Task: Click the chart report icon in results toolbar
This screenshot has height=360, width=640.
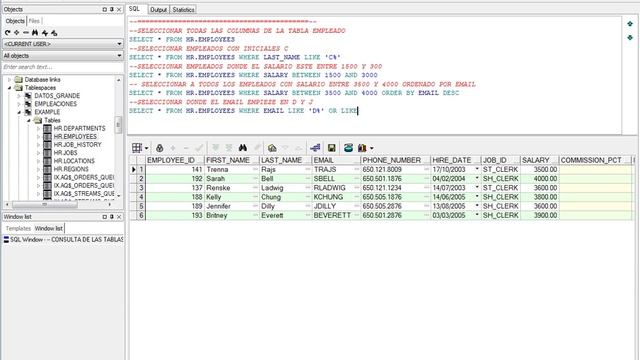Action: (x=362, y=148)
